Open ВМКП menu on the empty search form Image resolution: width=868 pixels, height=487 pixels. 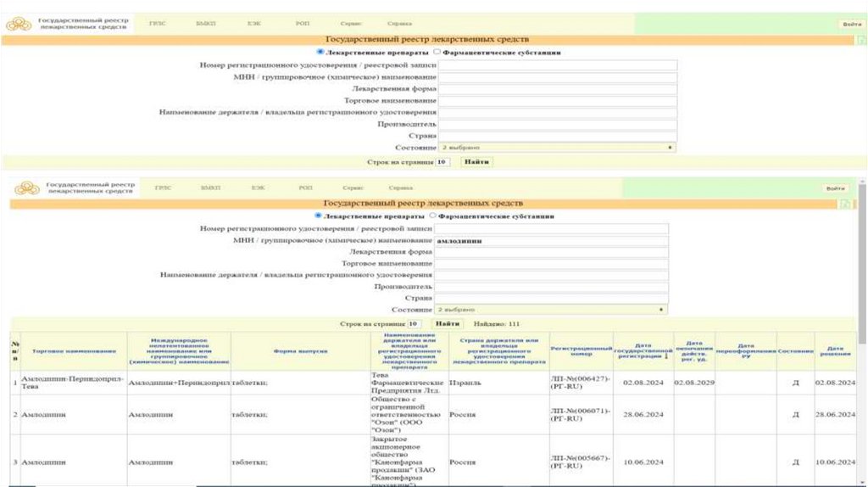click(206, 24)
